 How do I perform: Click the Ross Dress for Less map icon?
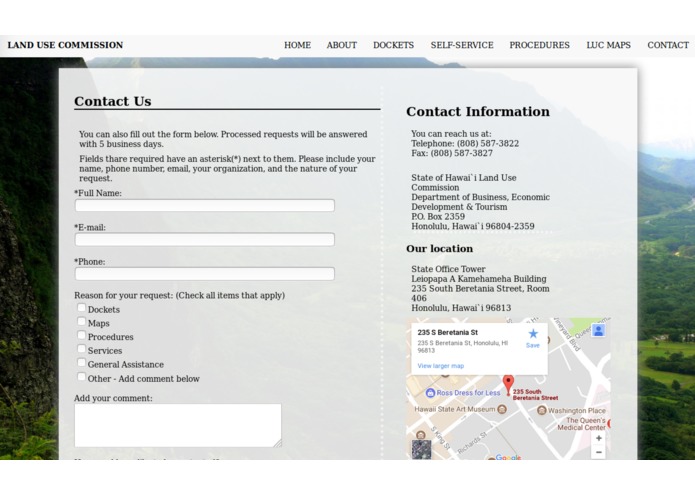coord(430,393)
